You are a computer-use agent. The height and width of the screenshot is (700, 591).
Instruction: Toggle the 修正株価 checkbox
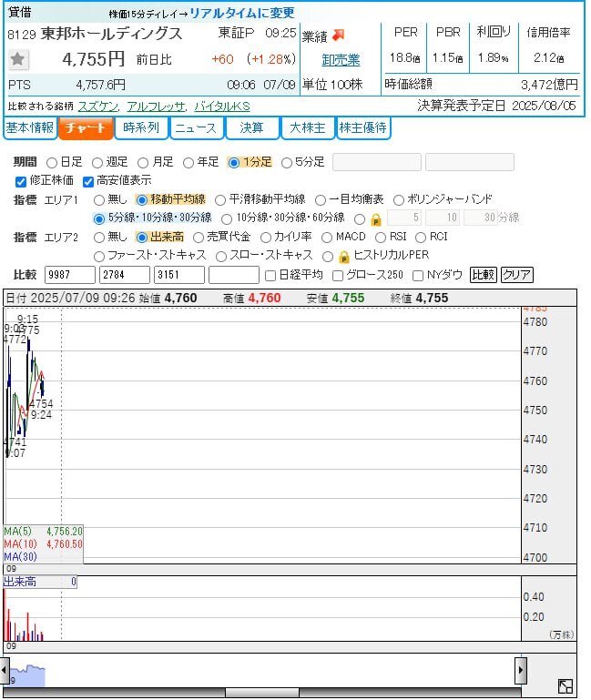21,181
